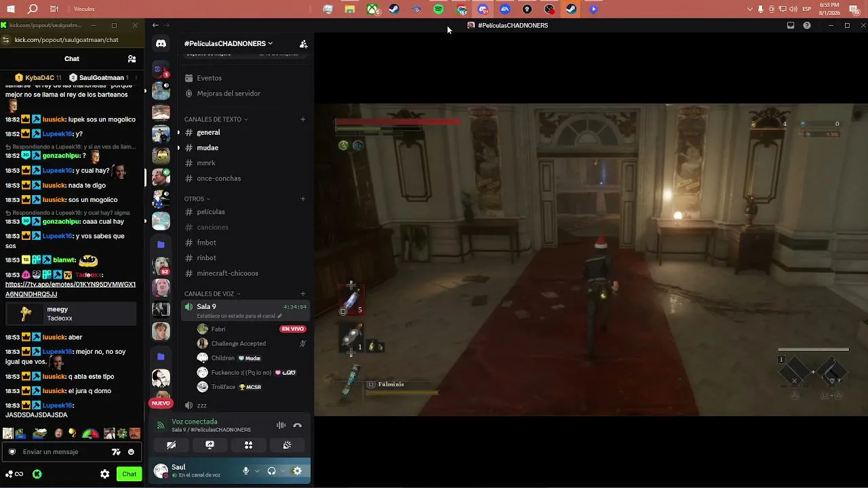Open the 7tv.app emote link in chat

71,289
